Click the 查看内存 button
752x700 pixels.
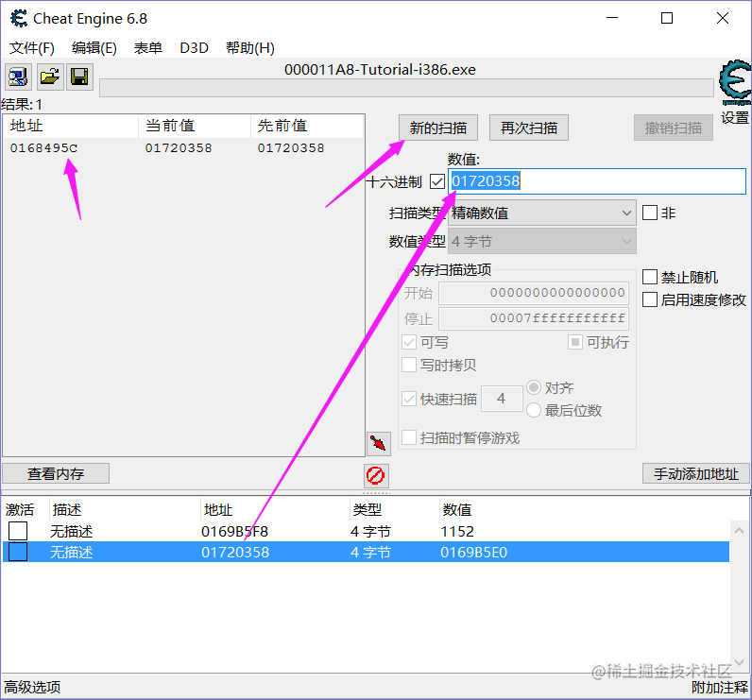tap(56, 473)
